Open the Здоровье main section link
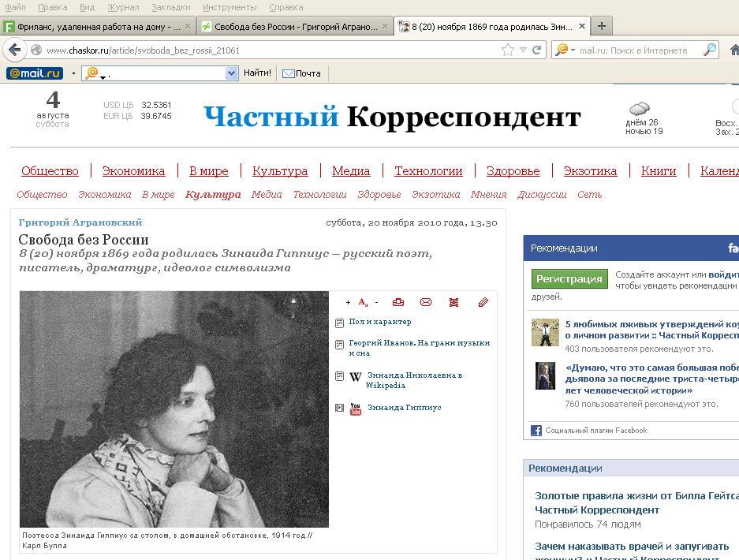The width and height of the screenshot is (739, 560). pos(513,171)
